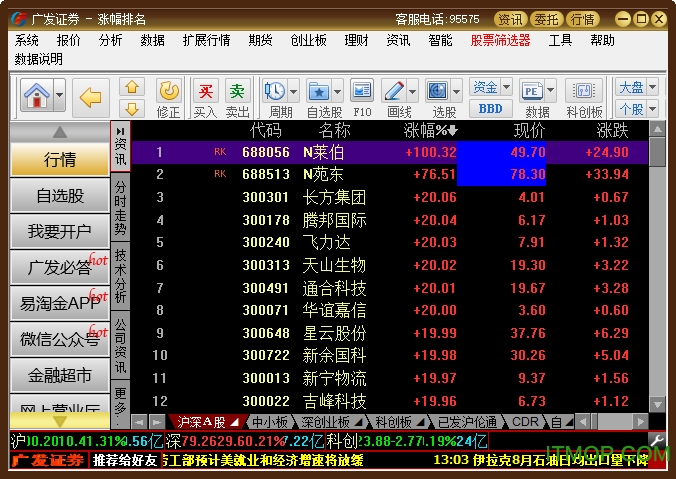Sort by the 涨幅% column header

[431, 130]
